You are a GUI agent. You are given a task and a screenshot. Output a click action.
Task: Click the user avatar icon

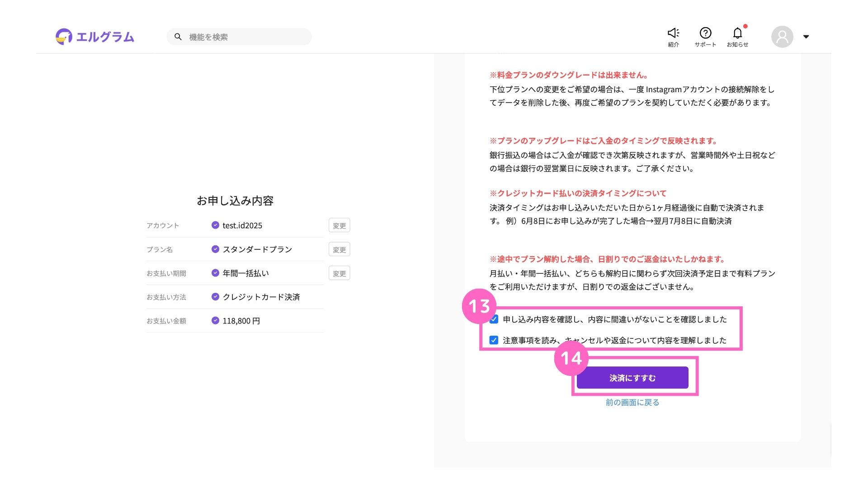coord(782,37)
